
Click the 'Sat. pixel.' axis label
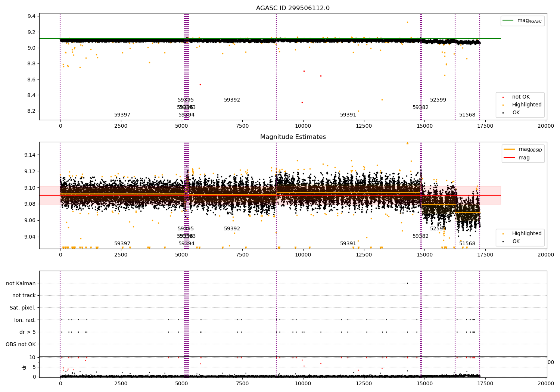pyautogui.click(x=23, y=308)
